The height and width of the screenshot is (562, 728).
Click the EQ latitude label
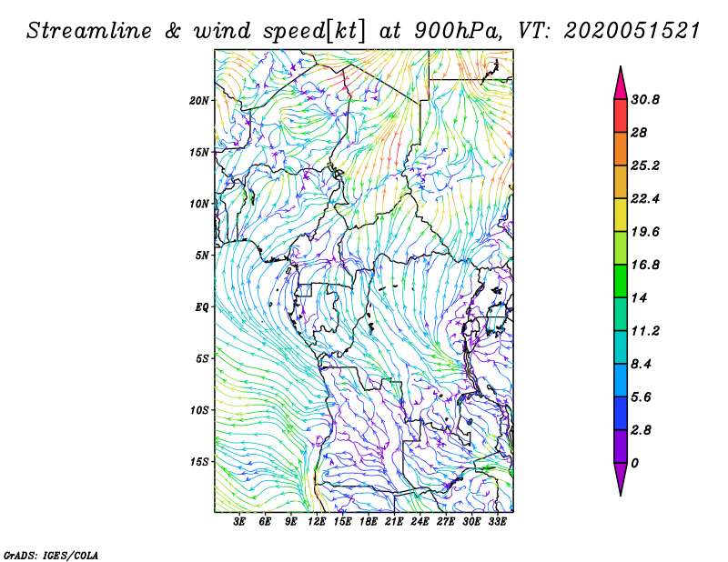click(202, 307)
